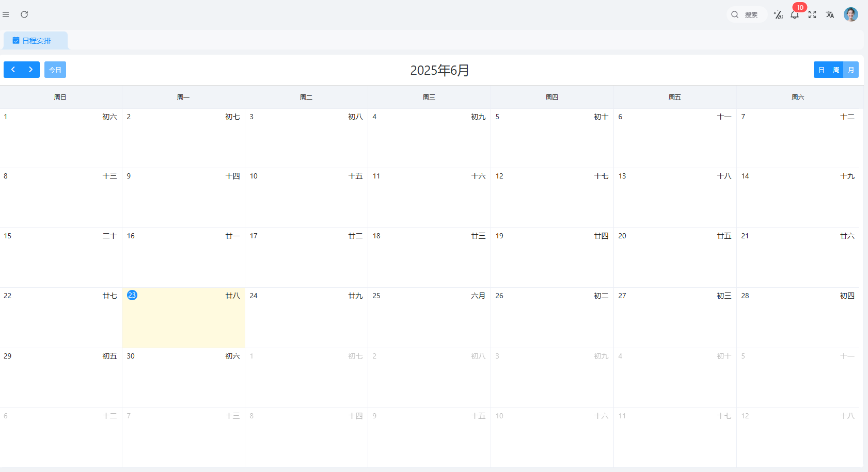Switch to week view (周)
Image resolution: width=868 pixels, height=472 pixels.
[836, 70]
